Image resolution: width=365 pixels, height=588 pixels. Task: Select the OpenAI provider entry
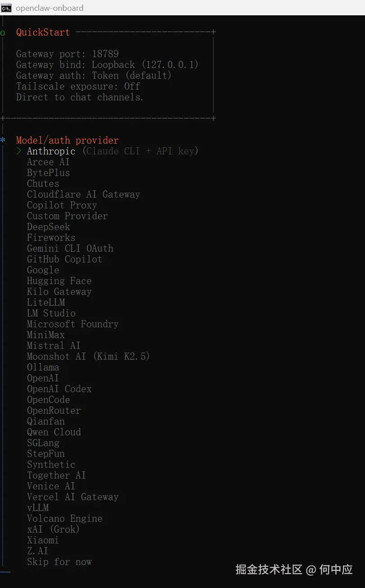pos(43,378)
